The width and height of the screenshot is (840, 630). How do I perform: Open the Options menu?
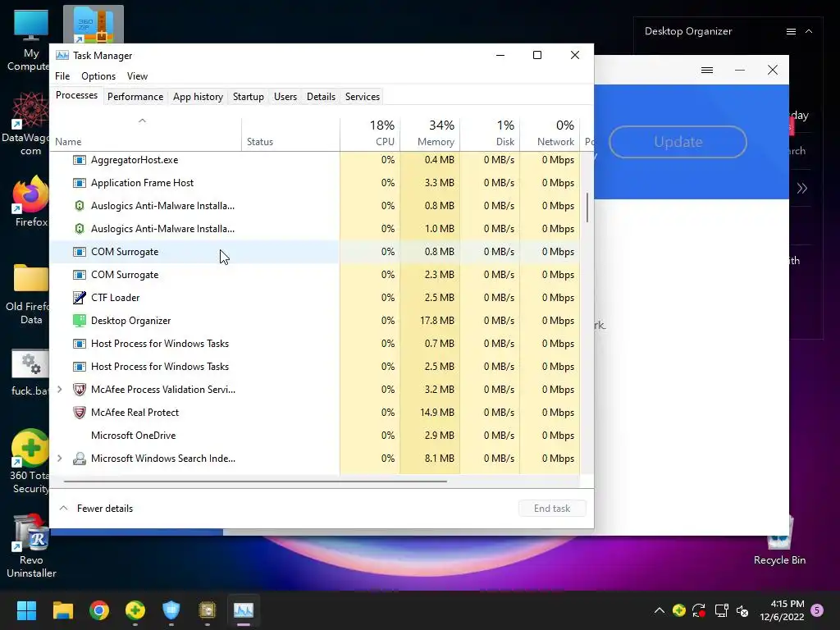pos(98,76)
